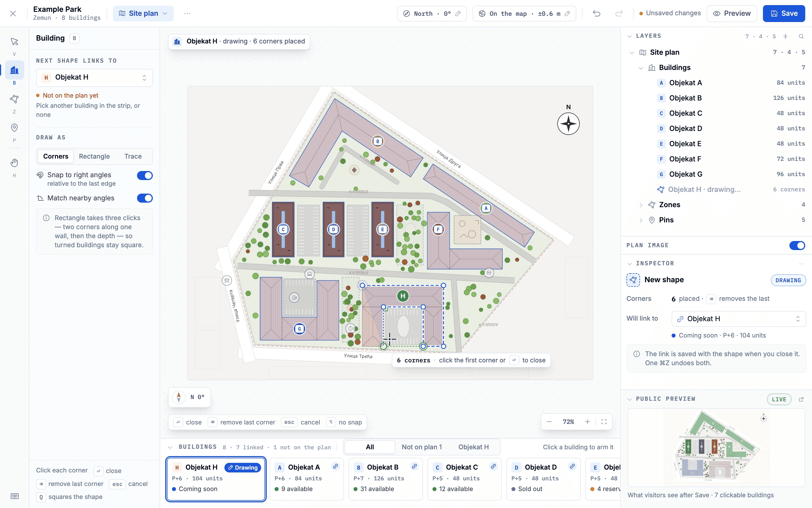The width and height of the screenshot is (812, 508).
Task: Click the compass N 0° control
Action: click(x=189, y=397)
